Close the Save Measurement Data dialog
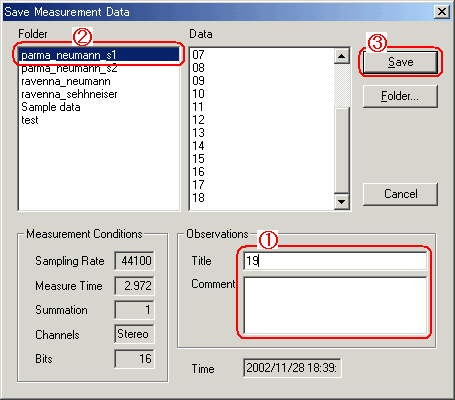The image size is (455, 400). pyautogui.click(x=442, y=12)
